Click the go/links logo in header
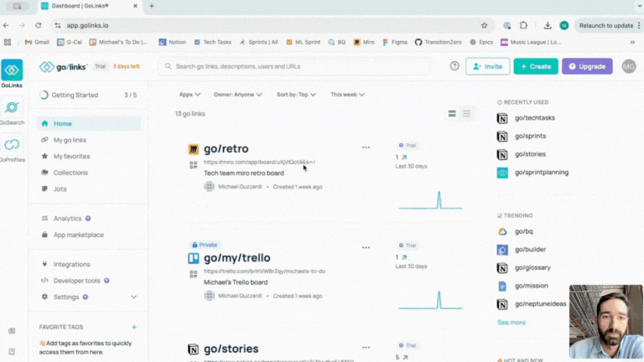The image size is (644, 362). click(63, 66)
